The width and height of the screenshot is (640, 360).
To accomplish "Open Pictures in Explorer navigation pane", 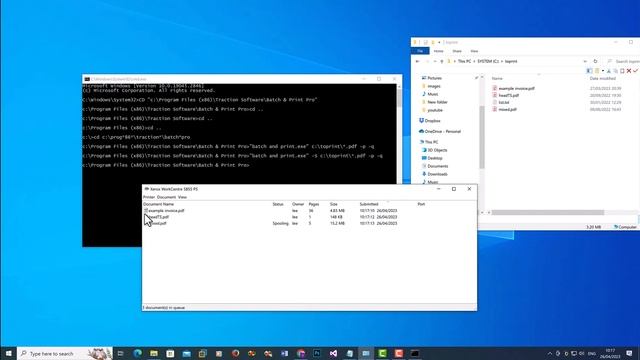I will coord(434,78).
